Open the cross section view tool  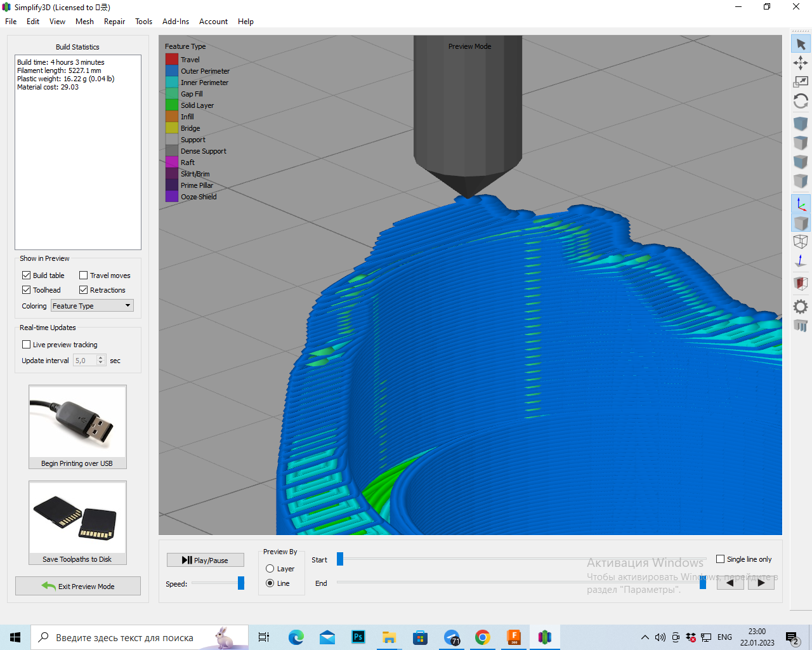tap(801, 283)
